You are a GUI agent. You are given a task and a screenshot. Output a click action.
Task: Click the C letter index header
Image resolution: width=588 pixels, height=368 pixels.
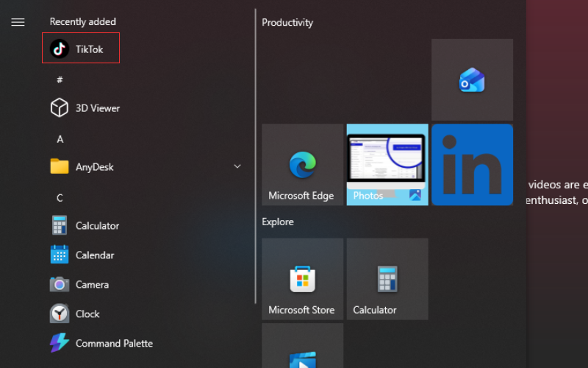click(60, 198)
